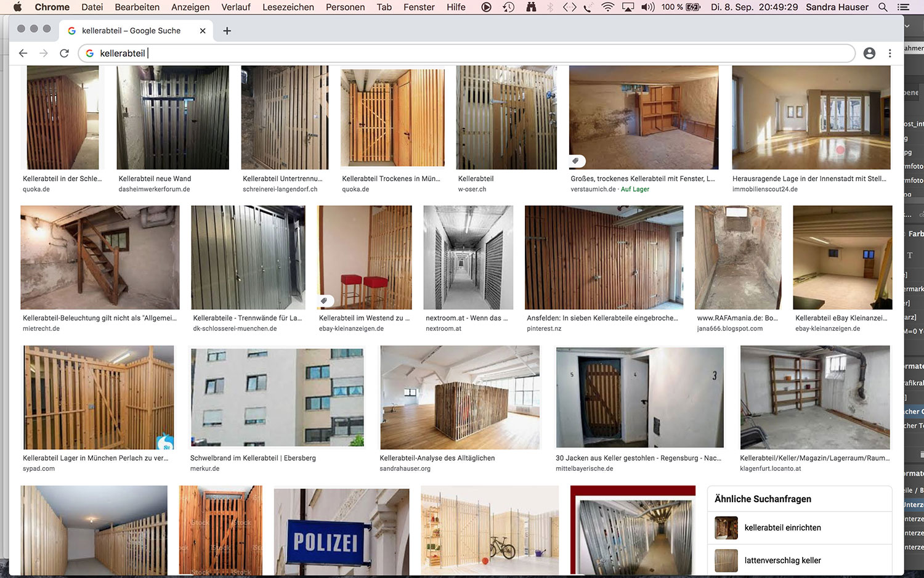Click the address bar containing kellerabteil
This screenshot has height=578, width=924.
tap(466, 54)
